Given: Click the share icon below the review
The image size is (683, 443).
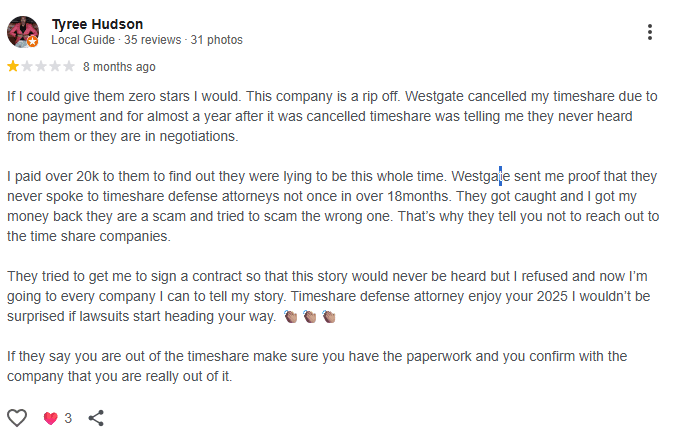Looking at the screenshot, I should pos(96,418).
